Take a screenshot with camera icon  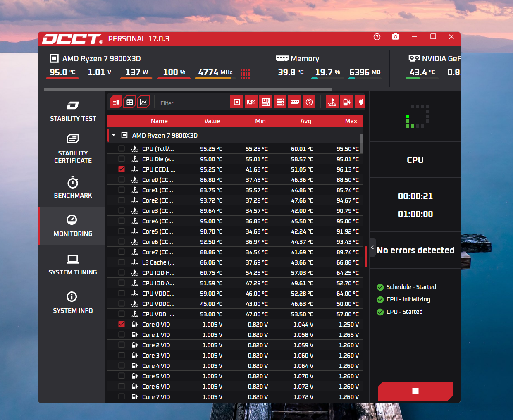pyautogui.click(x=396, y=37)
